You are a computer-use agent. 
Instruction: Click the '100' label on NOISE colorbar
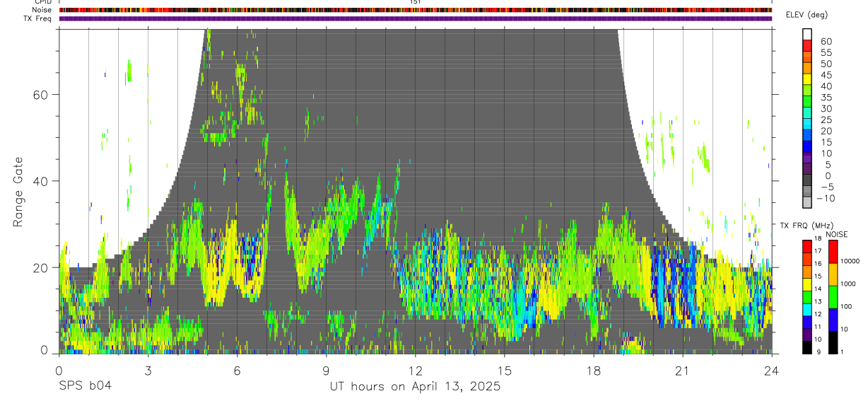pyautogui.click(x=846, y=306)
